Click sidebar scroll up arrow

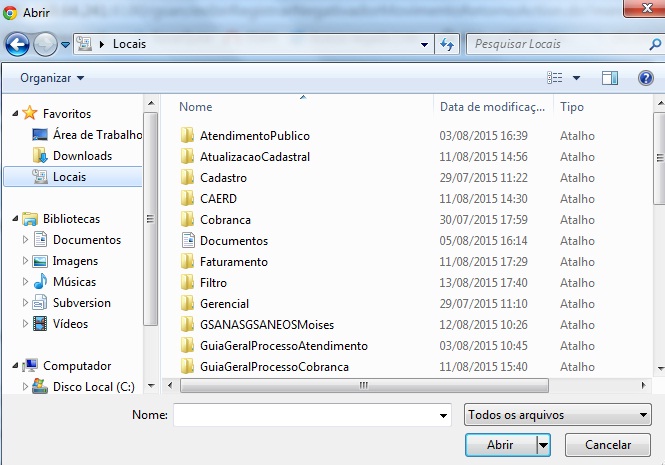point(151,103)
